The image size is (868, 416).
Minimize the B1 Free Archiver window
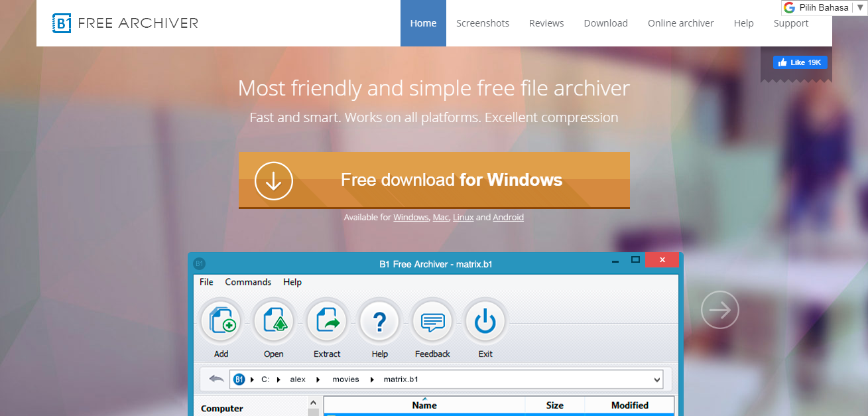click(615, 260)
